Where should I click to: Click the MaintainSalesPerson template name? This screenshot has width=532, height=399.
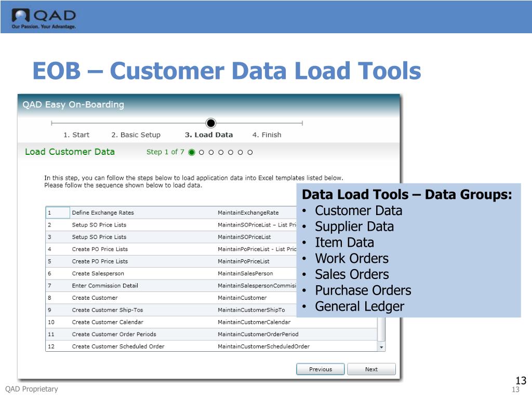(x=245, y=273)
